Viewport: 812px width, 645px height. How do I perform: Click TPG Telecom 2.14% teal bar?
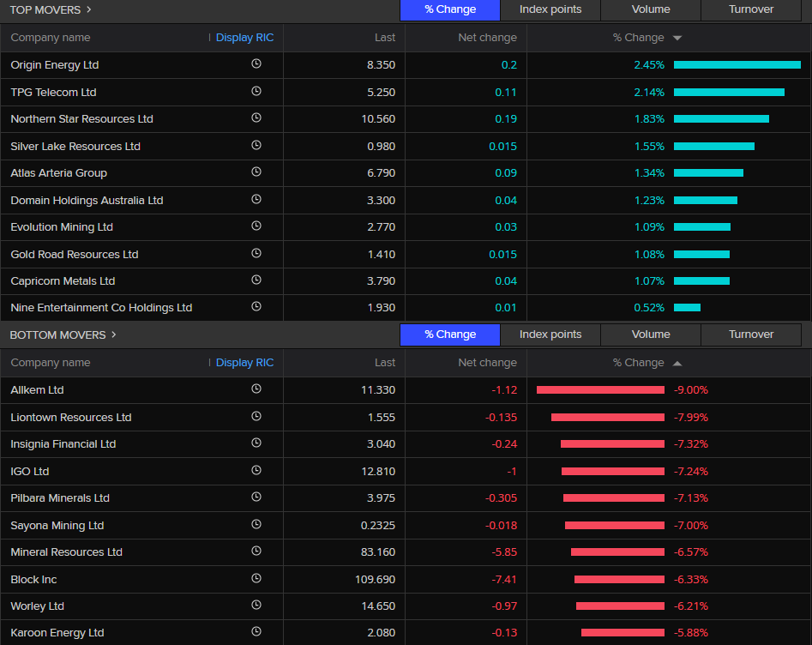tap(729, 93)
